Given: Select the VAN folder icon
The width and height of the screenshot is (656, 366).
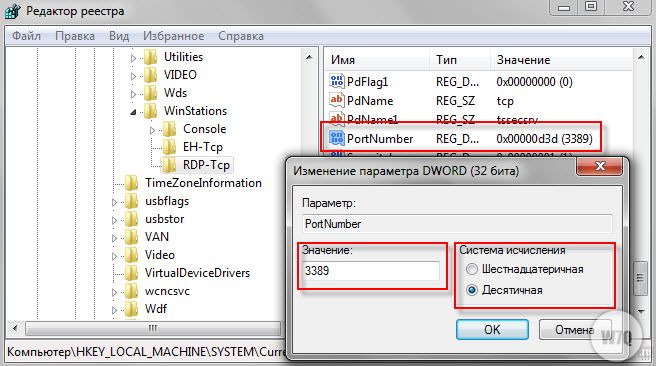Looking at the screenshot, I should tap(132, 237).
